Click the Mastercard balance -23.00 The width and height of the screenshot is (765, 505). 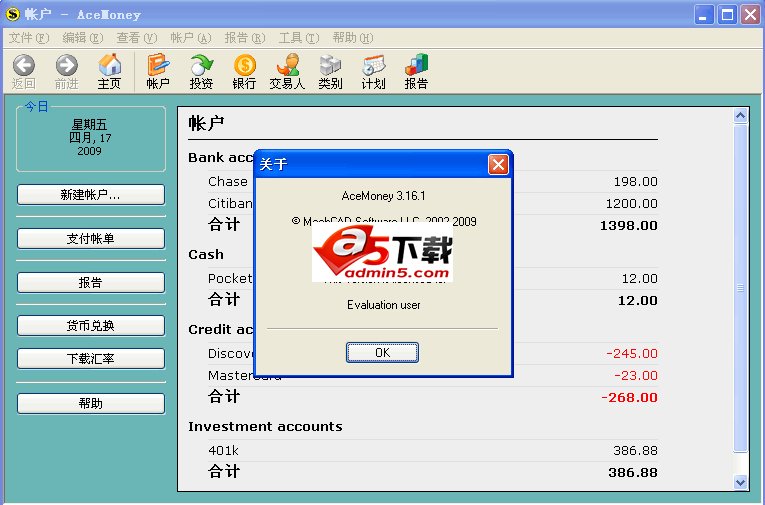click(x=636, y=375)
